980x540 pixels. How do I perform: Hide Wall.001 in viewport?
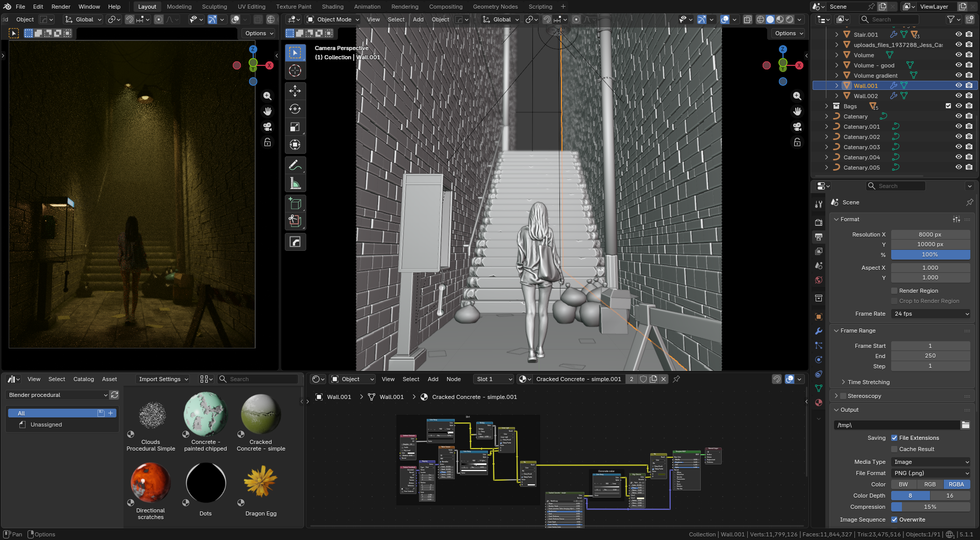[959, 85]
